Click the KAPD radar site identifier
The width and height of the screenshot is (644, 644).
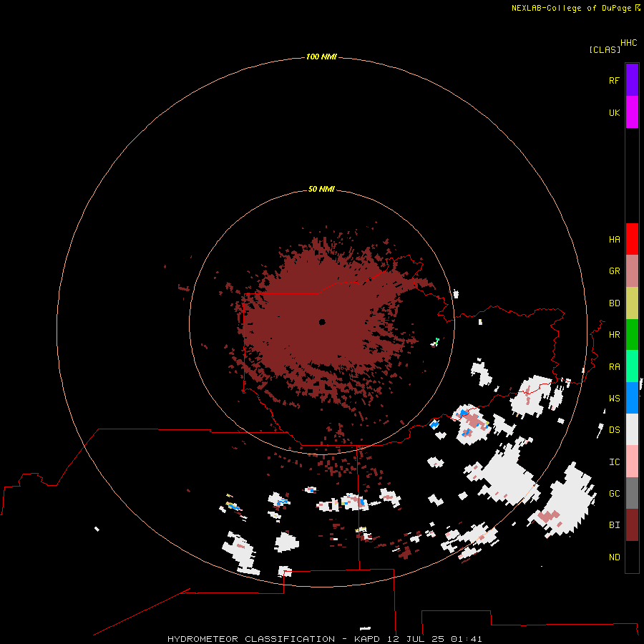[368, 639]
